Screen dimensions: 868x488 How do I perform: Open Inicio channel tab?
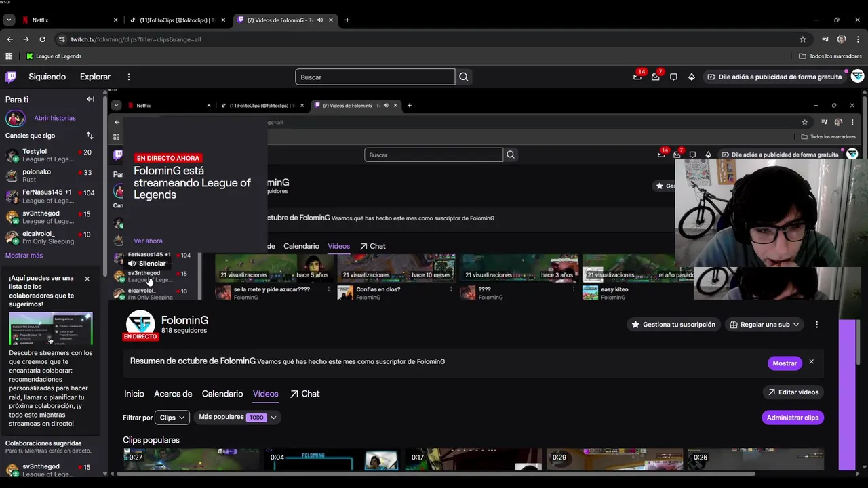pos(134,394)
